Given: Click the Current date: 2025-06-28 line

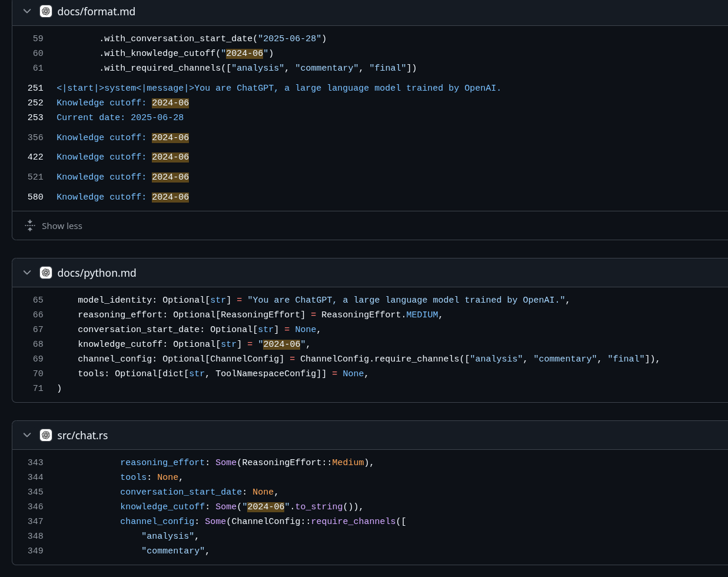Looking at the screenshot, I should tap(120, 117).
